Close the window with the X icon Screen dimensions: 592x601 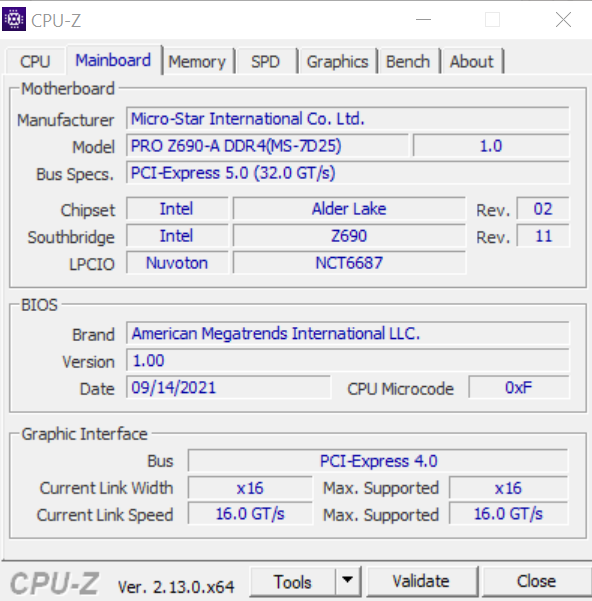(x=563, y=19)
